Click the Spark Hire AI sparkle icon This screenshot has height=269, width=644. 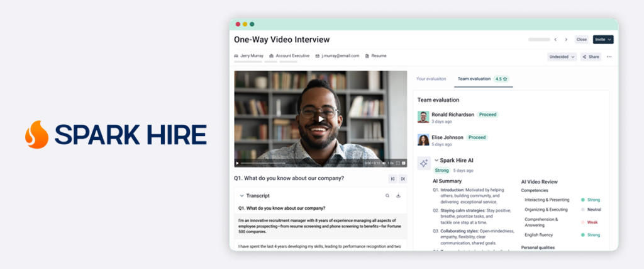pos(424,163)
